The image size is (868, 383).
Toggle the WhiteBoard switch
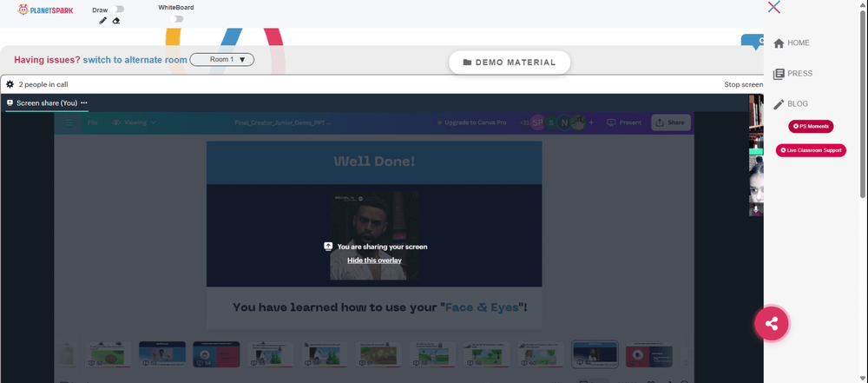[176, 19]
